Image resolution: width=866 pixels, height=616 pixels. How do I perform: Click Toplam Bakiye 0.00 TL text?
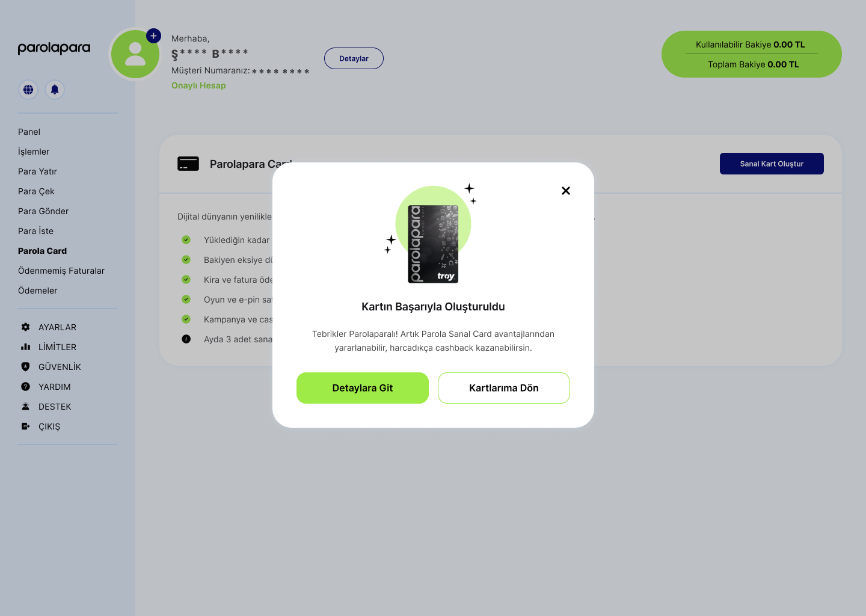[x=754, y=64]
